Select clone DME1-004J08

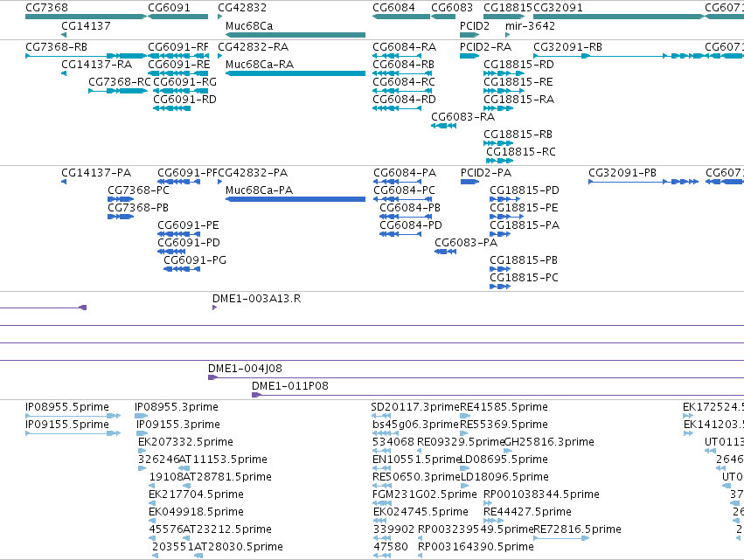245,369
